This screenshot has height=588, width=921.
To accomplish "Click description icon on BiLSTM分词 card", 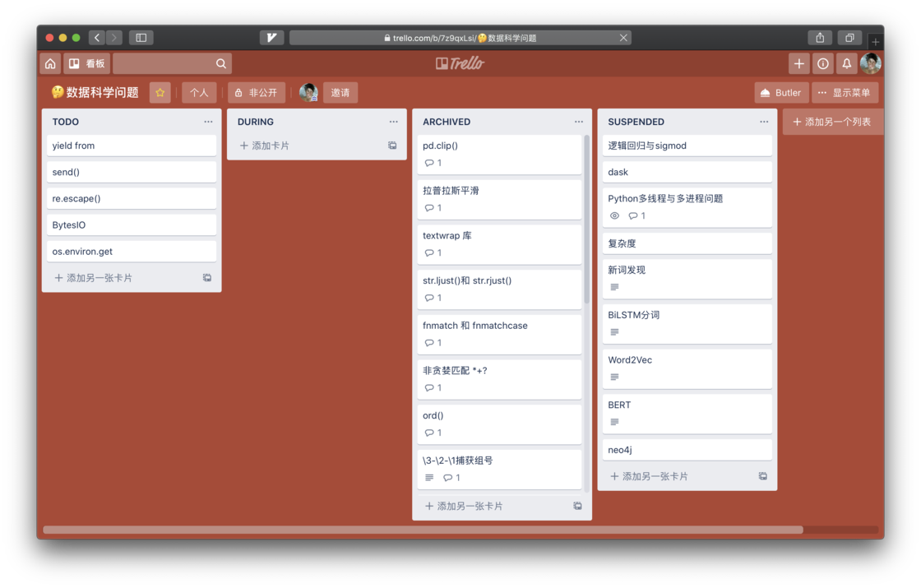I will 614,332.
